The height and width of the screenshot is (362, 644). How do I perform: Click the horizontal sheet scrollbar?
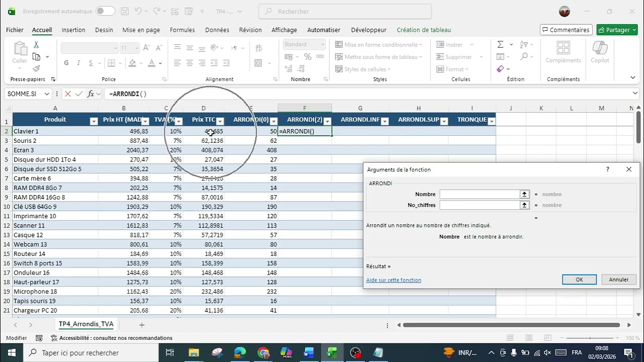[511, 325]
